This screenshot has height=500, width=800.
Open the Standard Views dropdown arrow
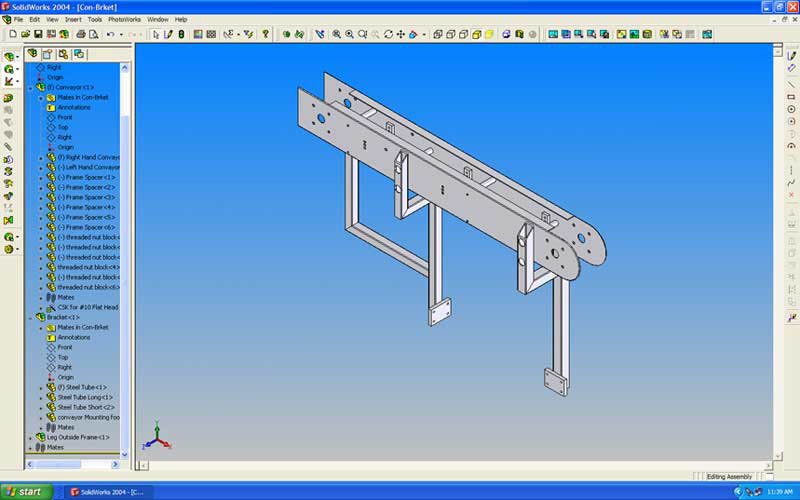coord(424,35)
